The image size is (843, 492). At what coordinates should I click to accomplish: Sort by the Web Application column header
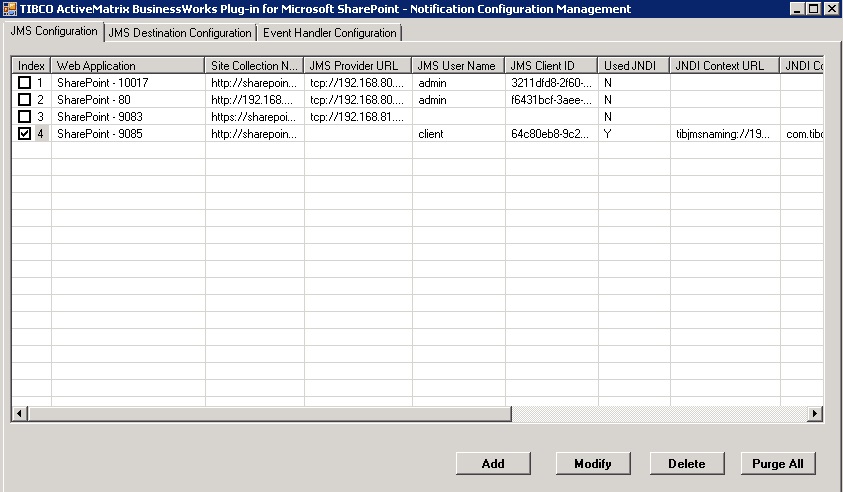click(127, 66)
